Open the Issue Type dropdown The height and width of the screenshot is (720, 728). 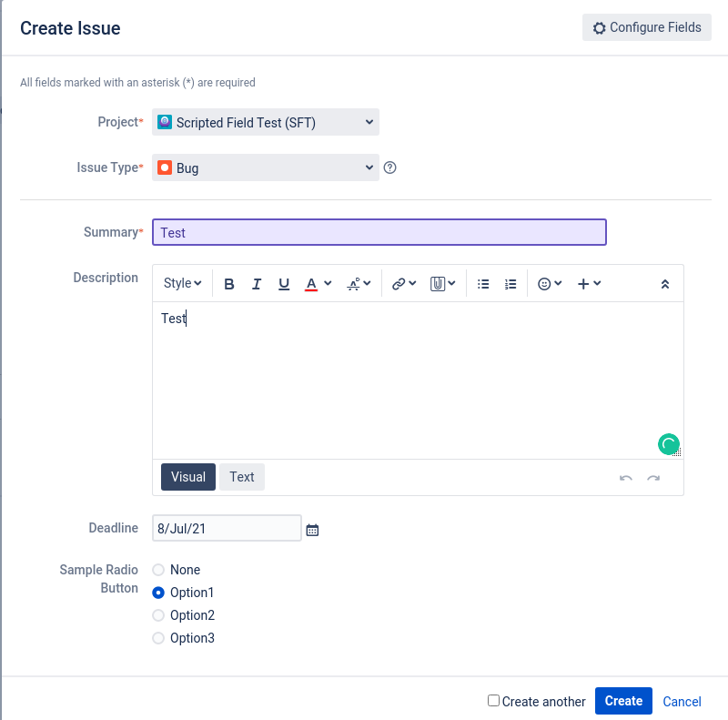coord(266,167)
